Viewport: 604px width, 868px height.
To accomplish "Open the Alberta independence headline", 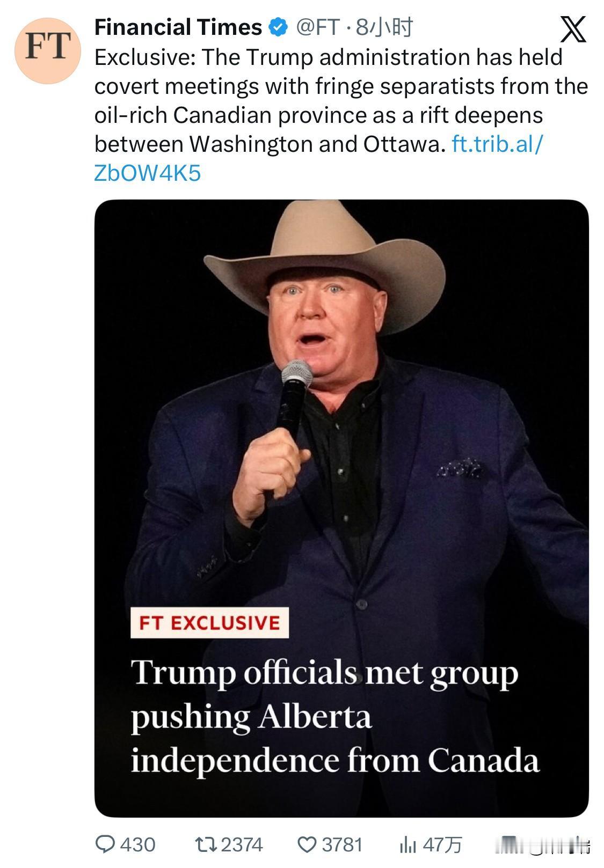I will 334,716.
